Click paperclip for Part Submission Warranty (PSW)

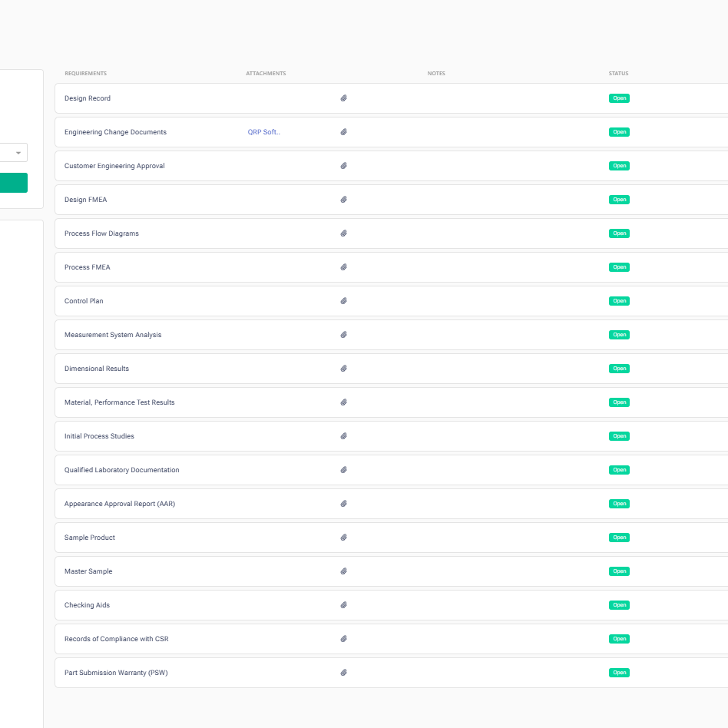coord(344,673)
